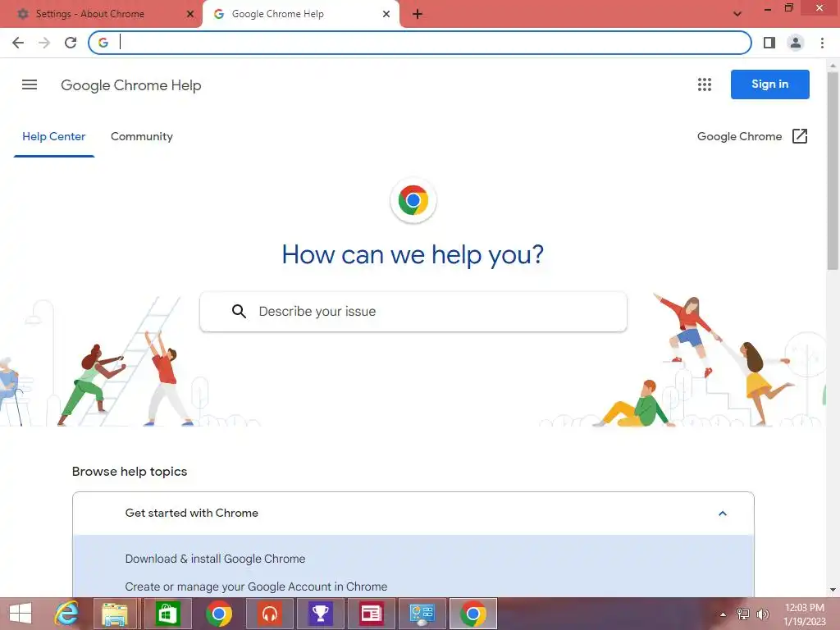
Task: Open Download & install Google Chrome
Action: 215,559
